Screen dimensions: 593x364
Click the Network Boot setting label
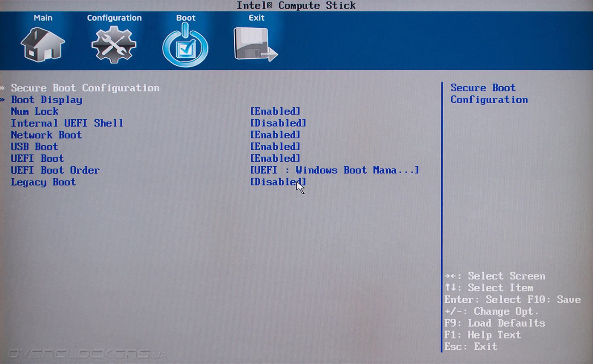tap(46, 135)
